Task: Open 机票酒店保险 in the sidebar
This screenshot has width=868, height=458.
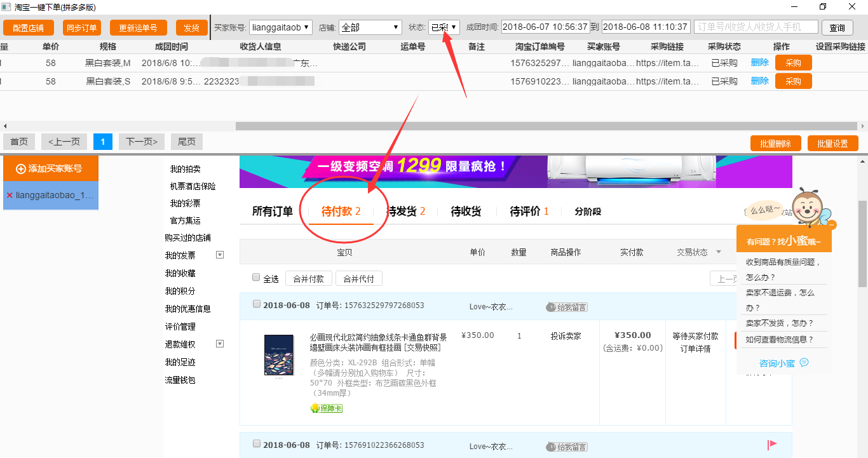Action: pyautogui.click(x=193, y=186)
